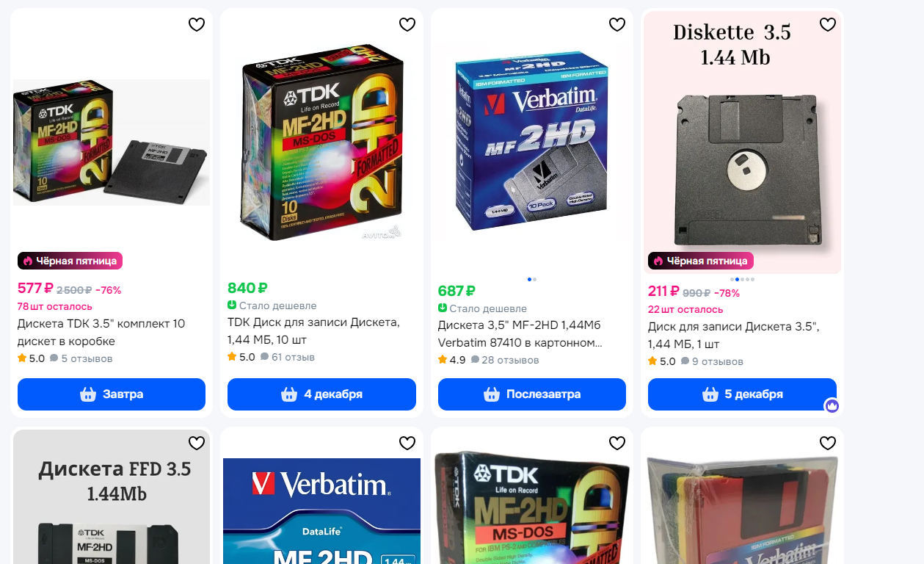Favorite the TDK 10-diskette box listing heart
Viewport: 924px width, 564px height.
[197, 24]
